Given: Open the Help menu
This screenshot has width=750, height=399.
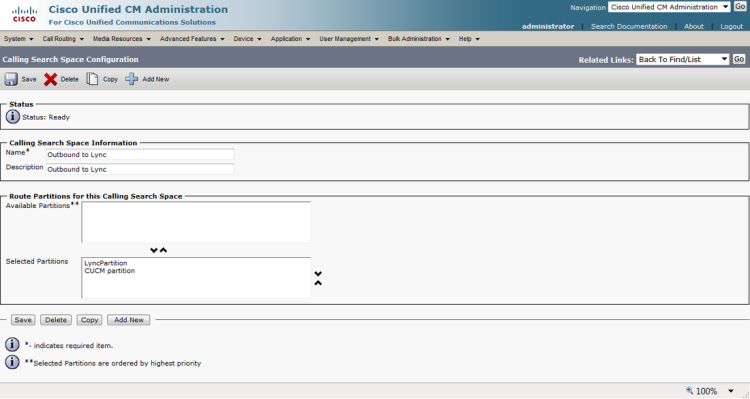Looking at the screenshot, I should coord(469,39).
